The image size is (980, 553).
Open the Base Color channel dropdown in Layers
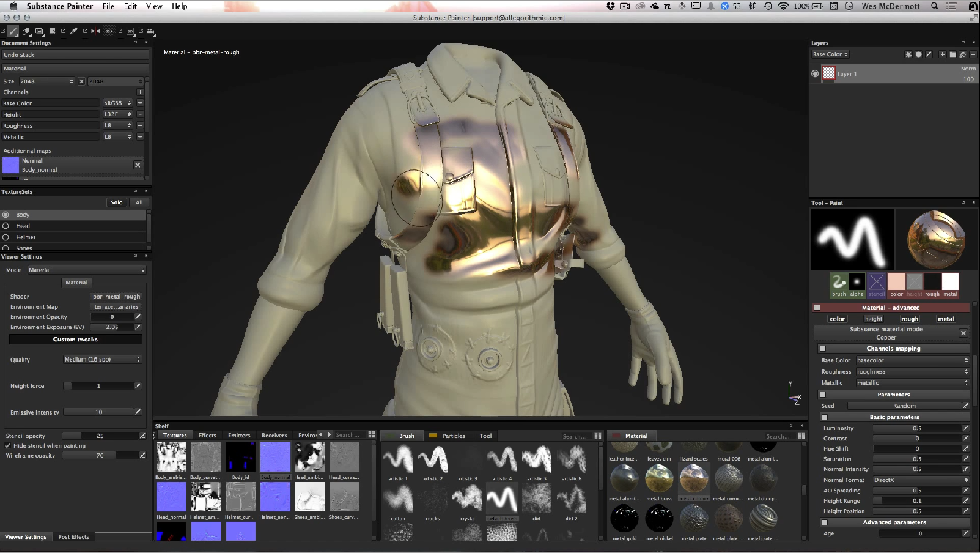pyautogui.click(x=830, y=54)
